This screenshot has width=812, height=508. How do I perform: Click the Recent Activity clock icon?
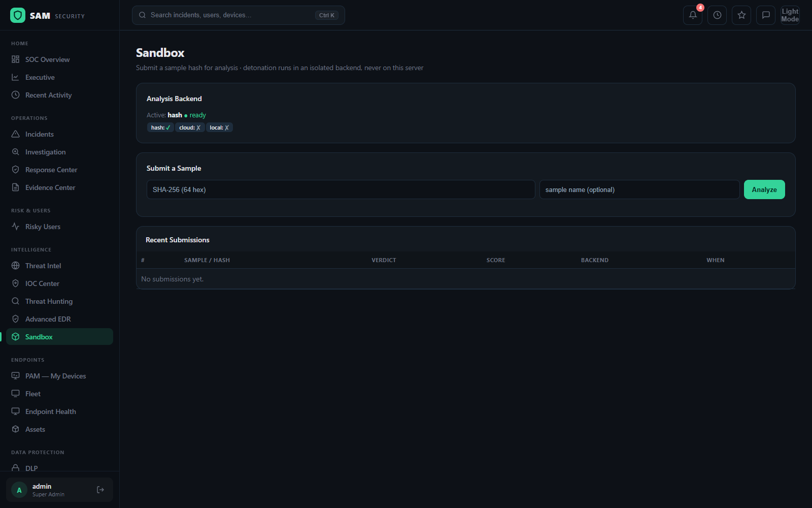point(16,95)
